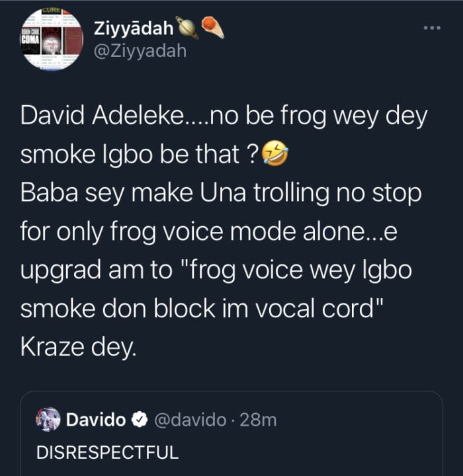The width and height of the screenshot is (463, 476).
Task: Click the 28m timestamp on the quoted tweet
Action: pyautogui.click(x=258, y=420)
